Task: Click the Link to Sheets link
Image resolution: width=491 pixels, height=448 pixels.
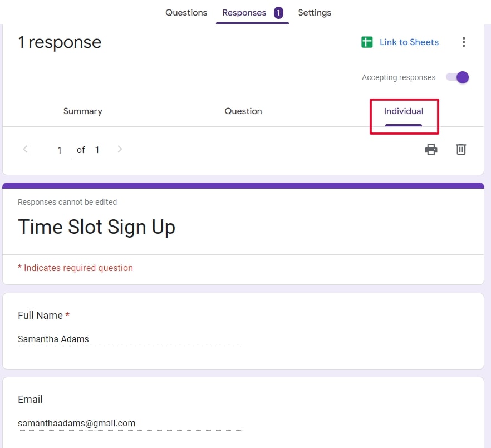Action: click(x=409, y=42)
